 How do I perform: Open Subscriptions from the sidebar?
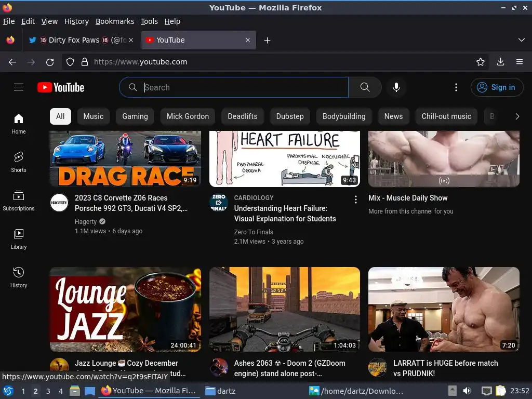pyautogui.click(x=19, y=201)
